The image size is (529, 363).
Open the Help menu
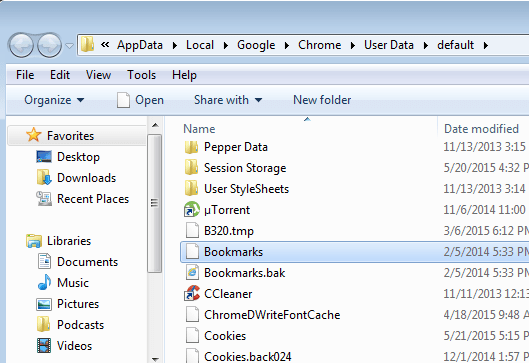[184, 75]
